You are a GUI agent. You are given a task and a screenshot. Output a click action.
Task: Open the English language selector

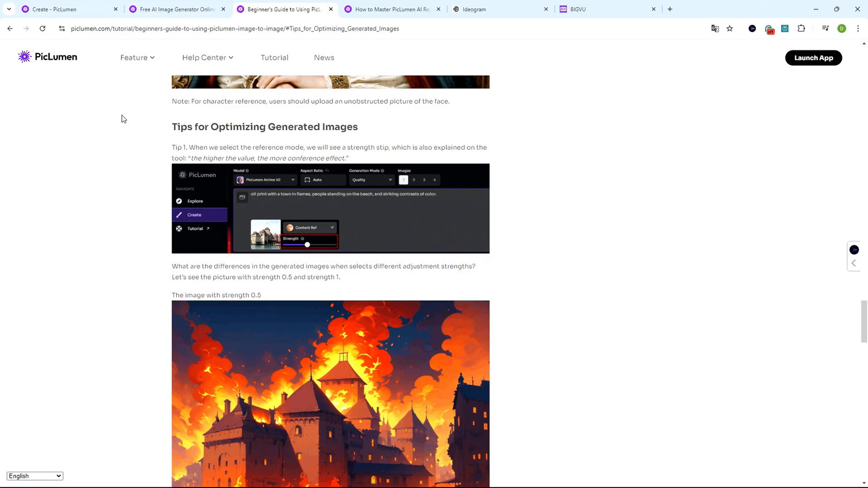point(35,476)
